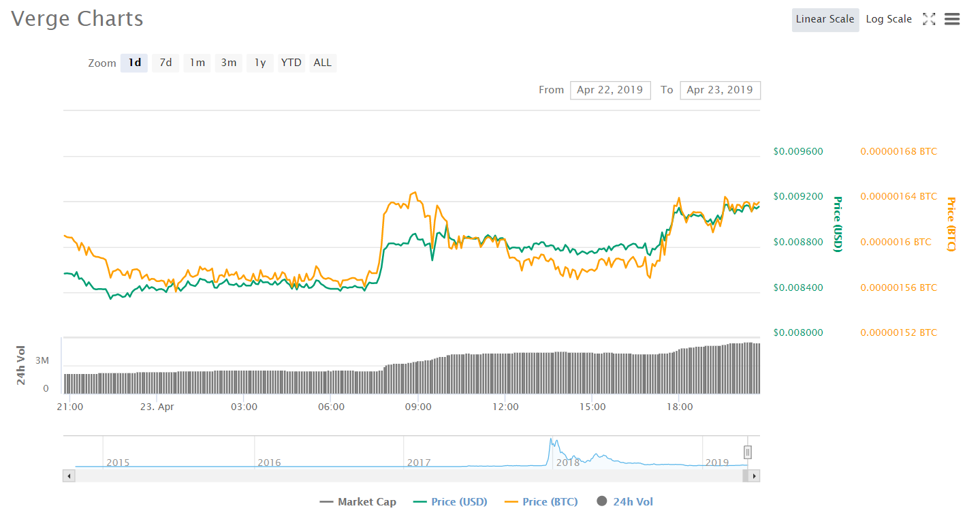Click the $0.009600 USD axis label
The width and height of the screenshot is (980, 515).
pyautogui.click(x=798, y=151)
